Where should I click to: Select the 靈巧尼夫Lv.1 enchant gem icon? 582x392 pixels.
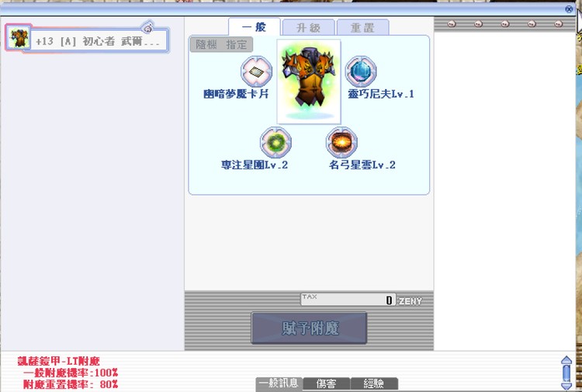point(361,71)
